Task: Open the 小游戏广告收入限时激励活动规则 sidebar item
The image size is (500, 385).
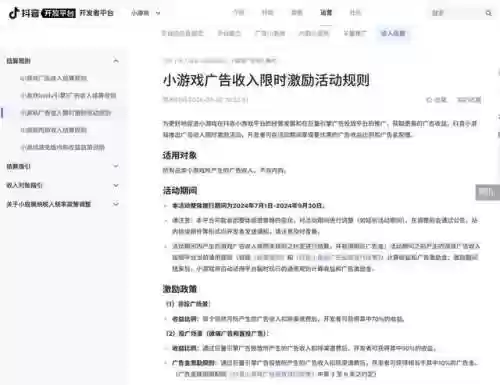Action: click(x=66, y=113)
